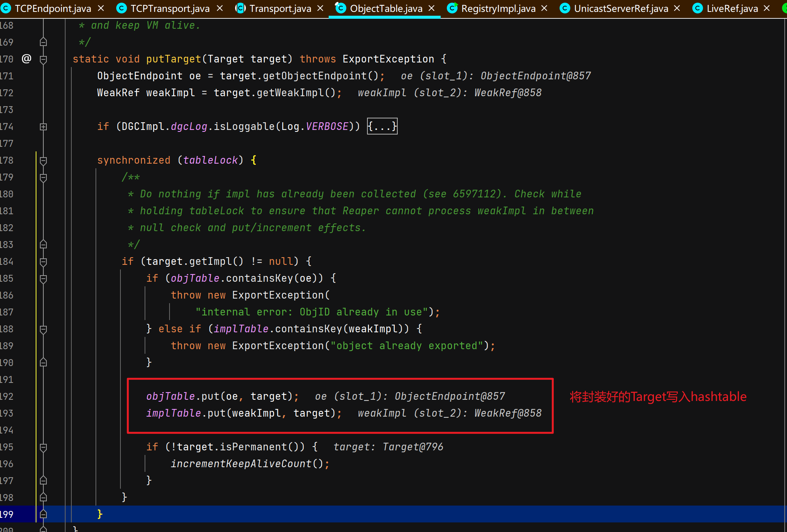Close the TCPEndpoint.java tab
The height and width of the screenshot is (532, 787).
pyautogui.click(x=101, y=8)
